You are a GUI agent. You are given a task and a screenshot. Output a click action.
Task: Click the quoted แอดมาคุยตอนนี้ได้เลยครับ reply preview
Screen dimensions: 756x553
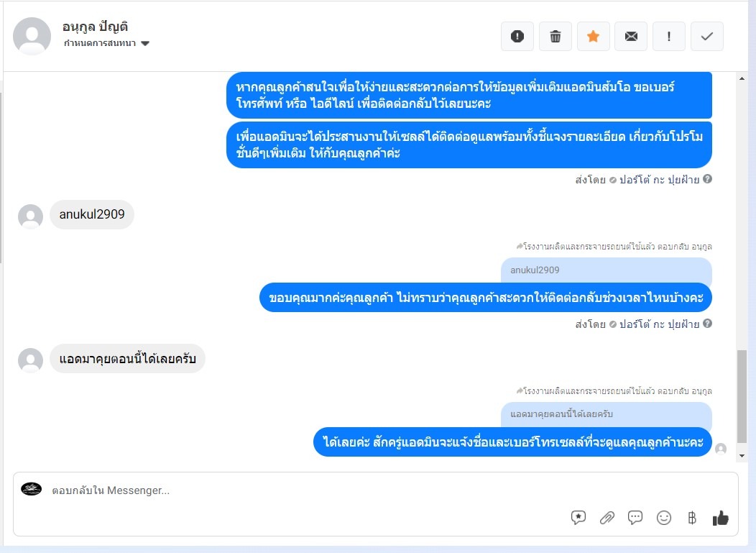pos(606,414)
